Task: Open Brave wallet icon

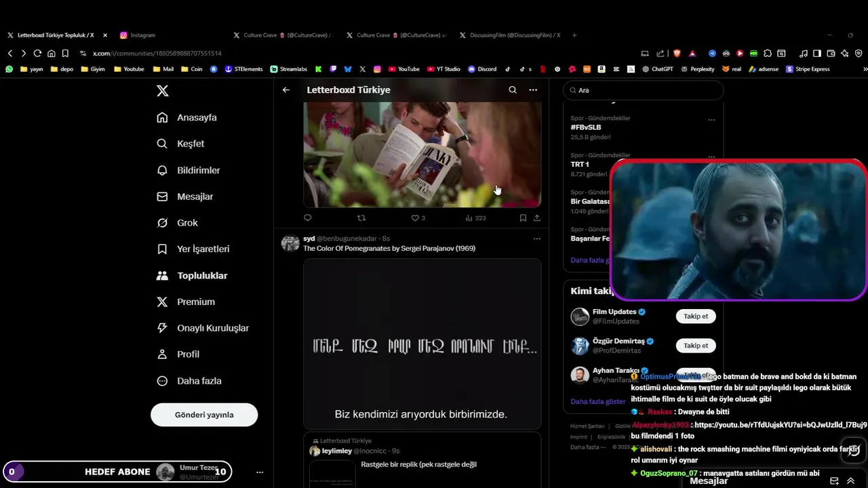Action: point(831,53)
